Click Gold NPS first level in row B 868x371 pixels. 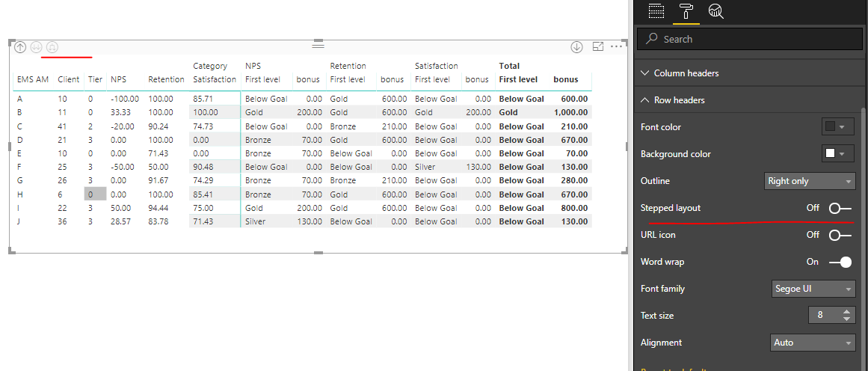[254, 112]
